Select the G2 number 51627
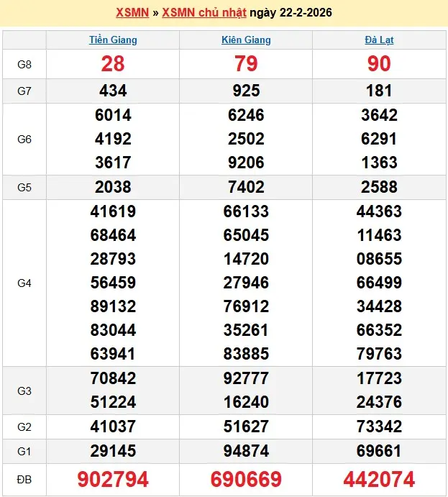This screenshot has height=497, width=448. pos(246,427)
